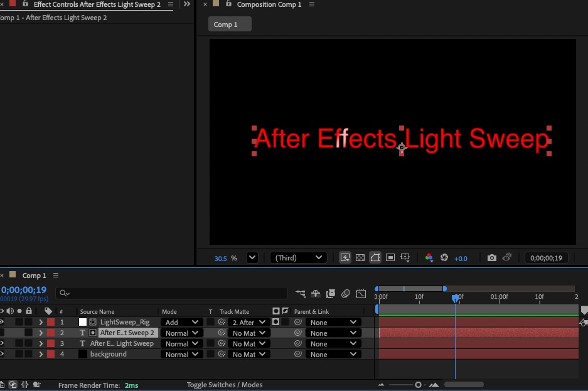Enable the Motion Blur timeline switch
This screenshot has height=391, width=588.
[x=346, y=293]
